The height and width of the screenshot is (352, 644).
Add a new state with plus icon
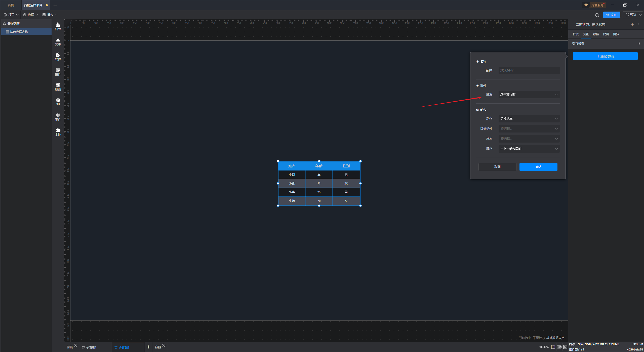pyautogui.click(x=632, y=24)
